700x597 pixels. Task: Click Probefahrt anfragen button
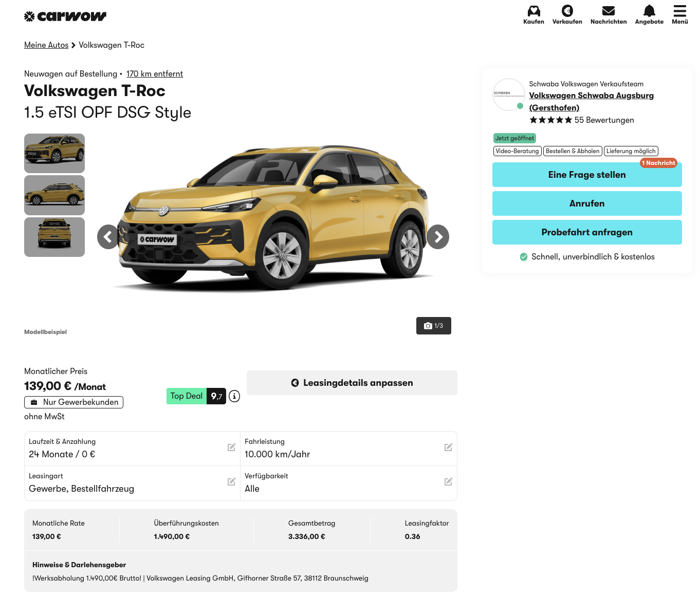point(587,232)
